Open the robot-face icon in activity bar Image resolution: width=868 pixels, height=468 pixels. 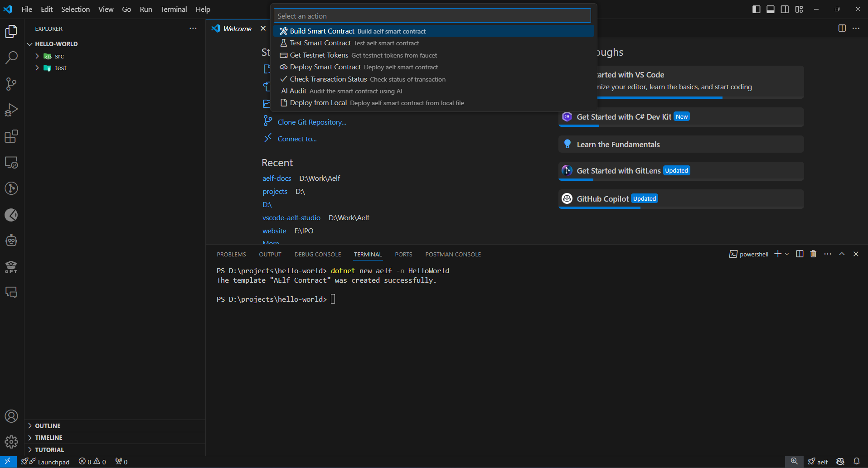pyautogui.click(x=11, y=240)
